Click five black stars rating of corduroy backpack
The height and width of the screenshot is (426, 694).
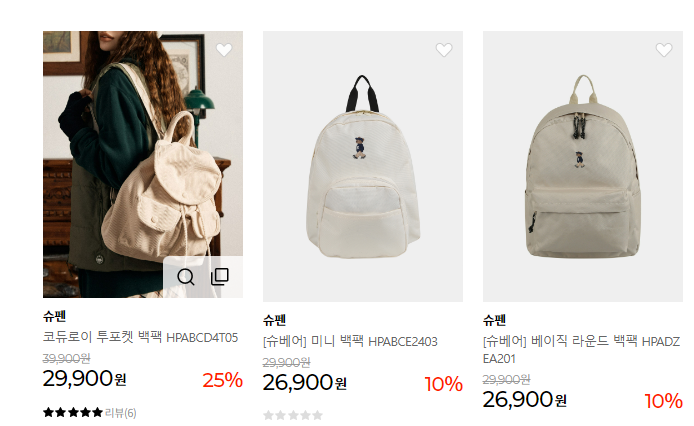73,413
